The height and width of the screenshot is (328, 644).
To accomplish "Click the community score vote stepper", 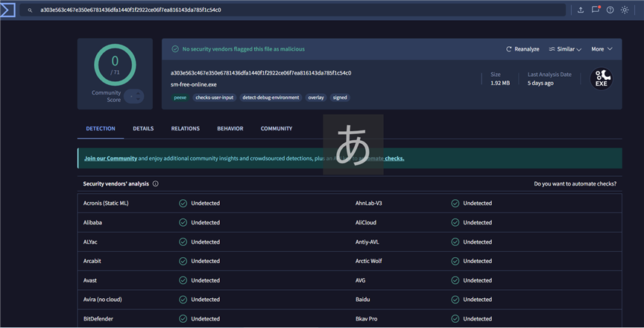I will pos(134,96).
